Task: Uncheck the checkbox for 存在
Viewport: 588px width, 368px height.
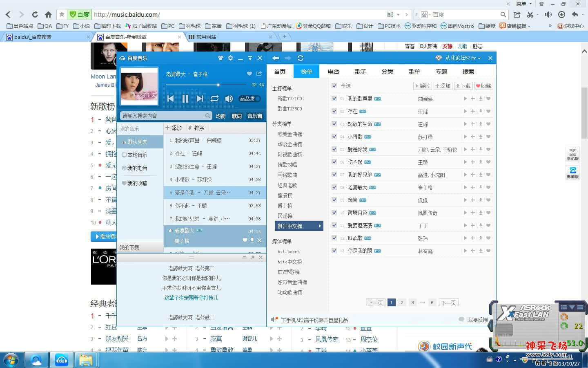Action: click(x=334, y=111)
